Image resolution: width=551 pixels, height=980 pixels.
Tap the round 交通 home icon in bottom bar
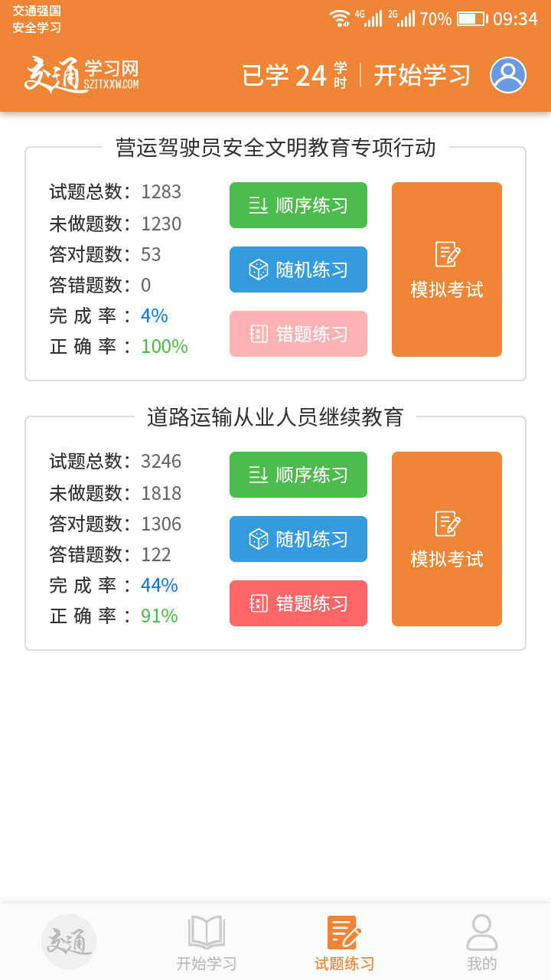coord(69,941)
